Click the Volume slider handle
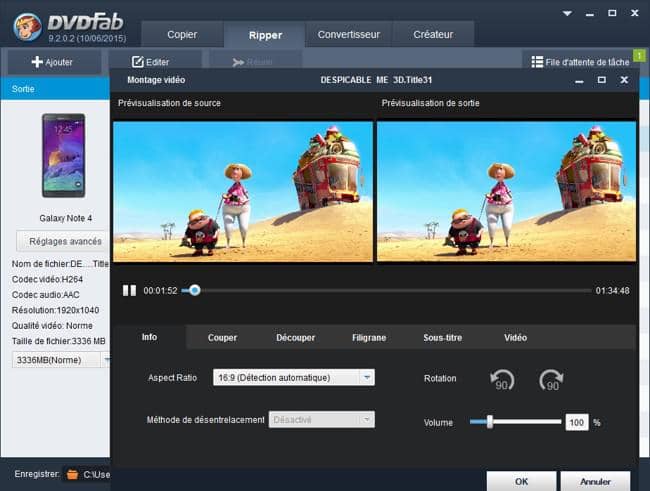The image size is (650, 491). [490, 422]
